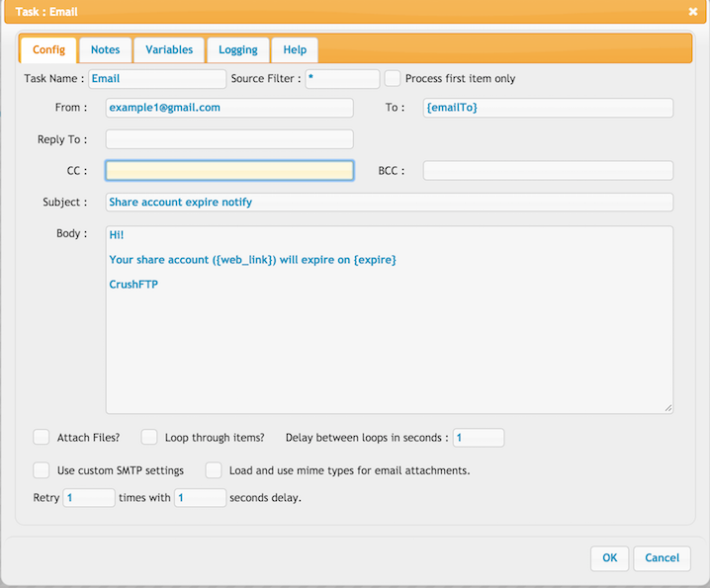Screen dimensions: 710x588
Task: Select the Logging tab
Action: [x=238, y=49]
